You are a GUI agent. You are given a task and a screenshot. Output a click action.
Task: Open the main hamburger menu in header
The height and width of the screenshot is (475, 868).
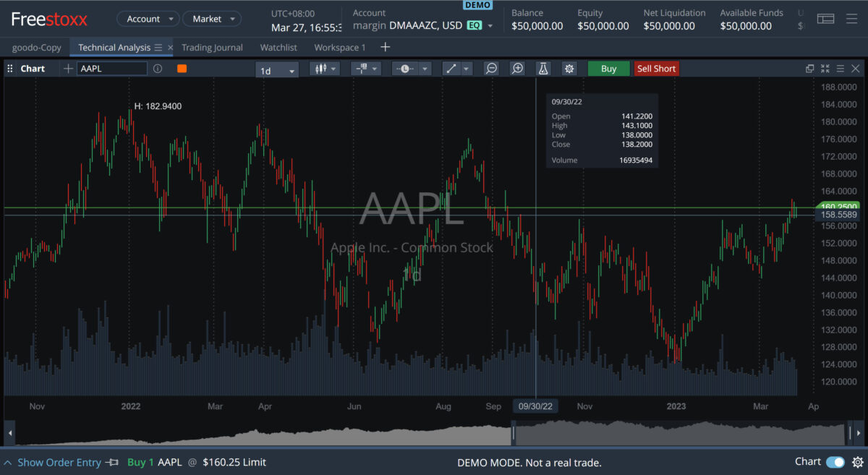click(851, 19)
